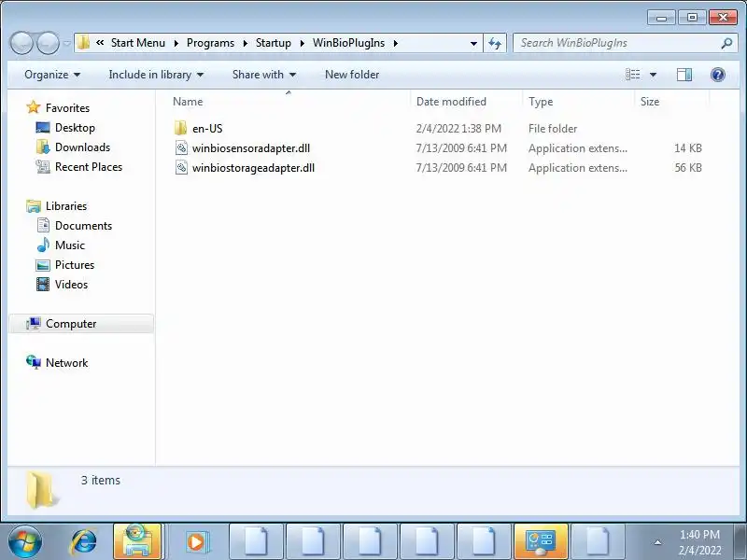The width and height of the screenshot is (747, 560).
Task: Select the en-US folder name
Action: click(207, 129)
